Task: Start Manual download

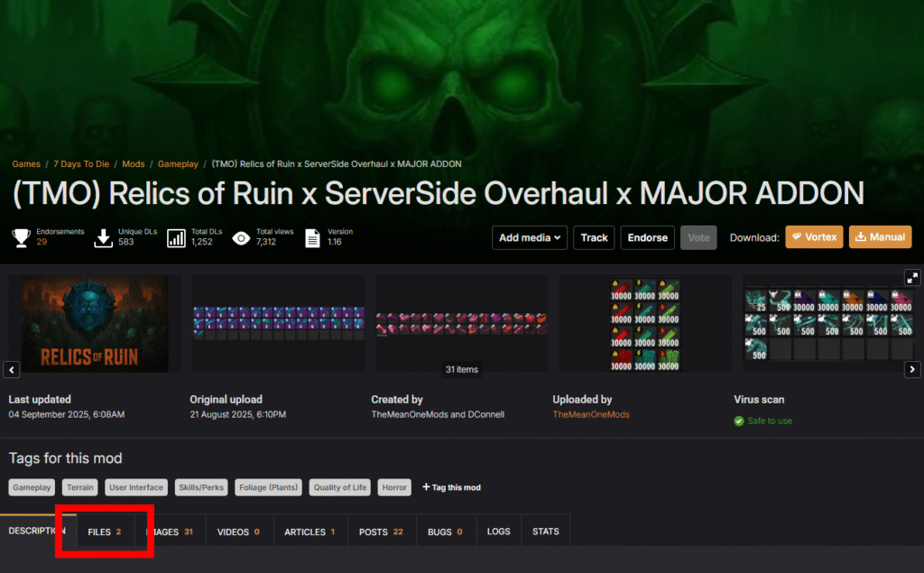Action: point(881,237)
